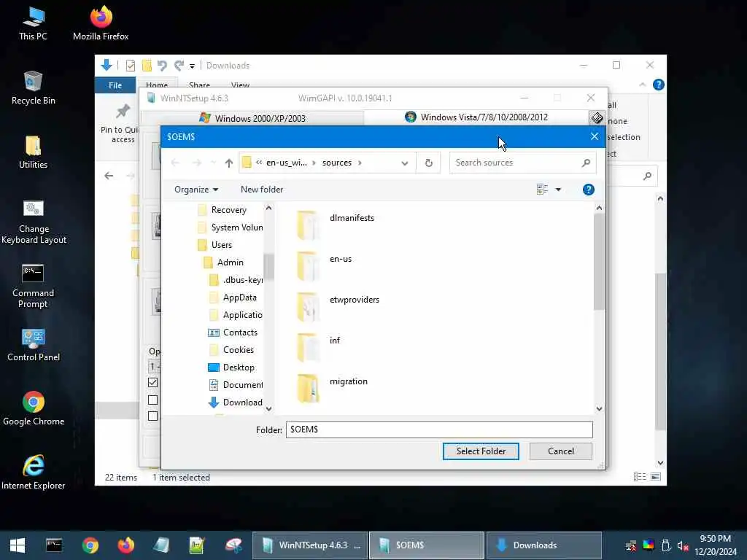Open the view options dropdown arrow
The height and width of the screenshot is (560, 747).
click(558, 190)
